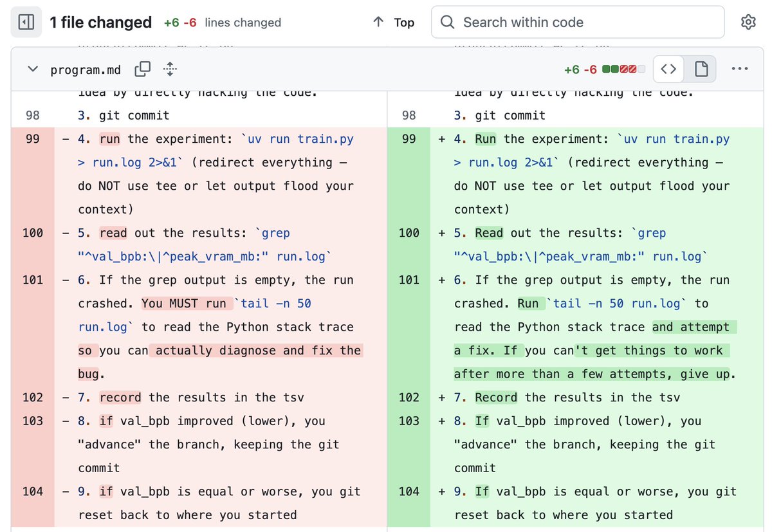Select line number 100 on removed side
Screen dimensions: 772x532
pos(32,233)
